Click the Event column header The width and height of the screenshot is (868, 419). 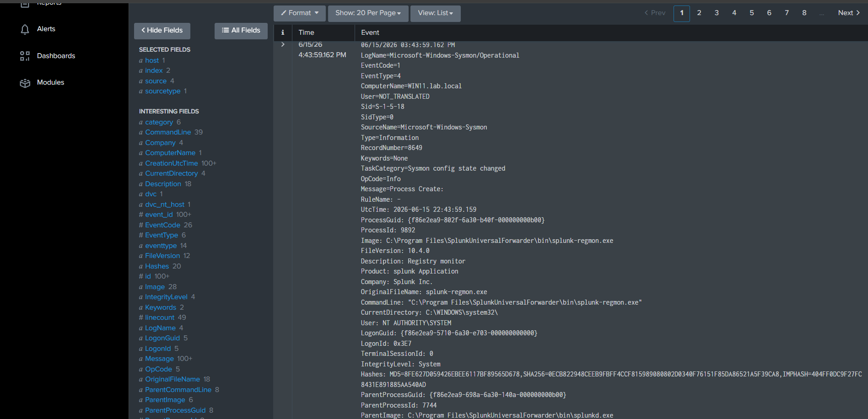[x=370, y=32]
